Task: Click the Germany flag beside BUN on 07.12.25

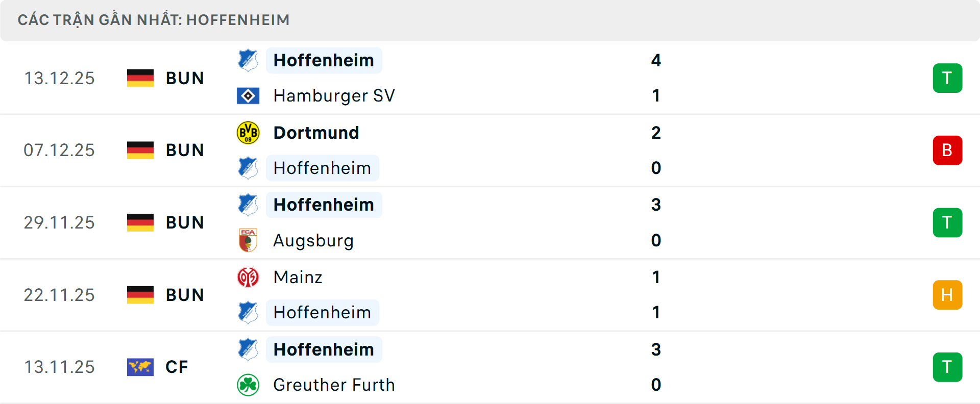Action: (140, 150)
